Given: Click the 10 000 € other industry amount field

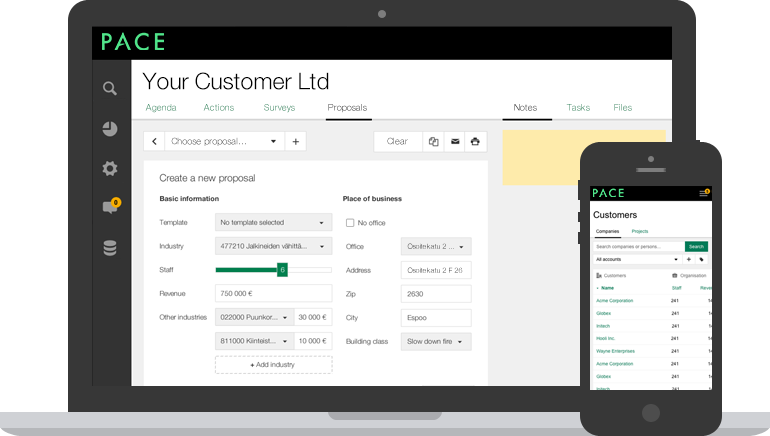Looking at the screenshot, I should [313, 341].
